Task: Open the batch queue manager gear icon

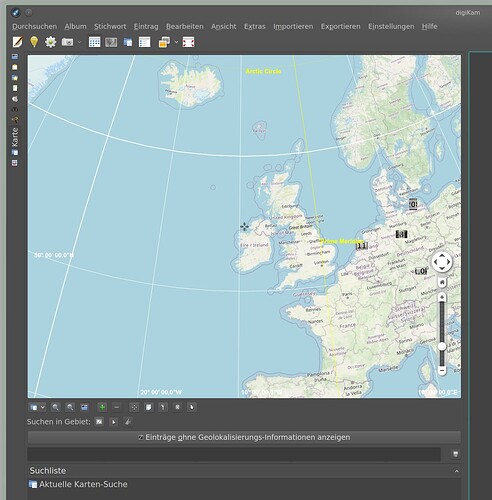Action: pos(50,42)
